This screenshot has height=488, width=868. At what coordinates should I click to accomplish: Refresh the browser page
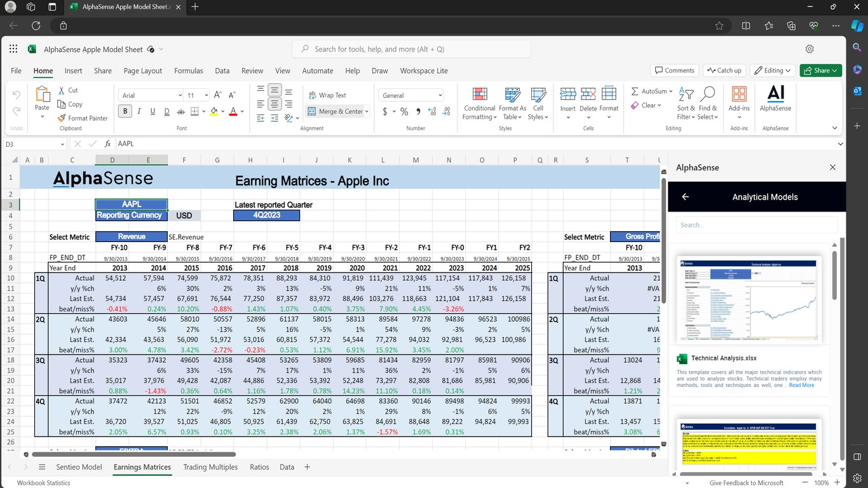point(36,25)
